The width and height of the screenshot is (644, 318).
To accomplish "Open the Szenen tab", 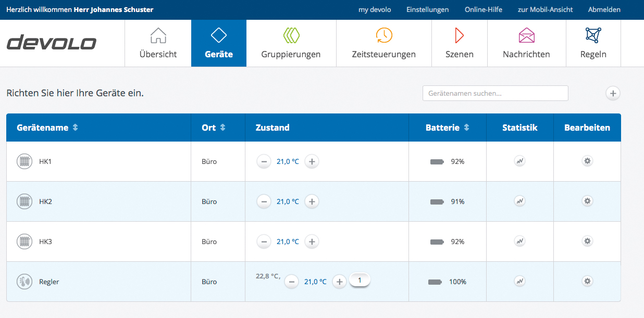I will [459, 43].
